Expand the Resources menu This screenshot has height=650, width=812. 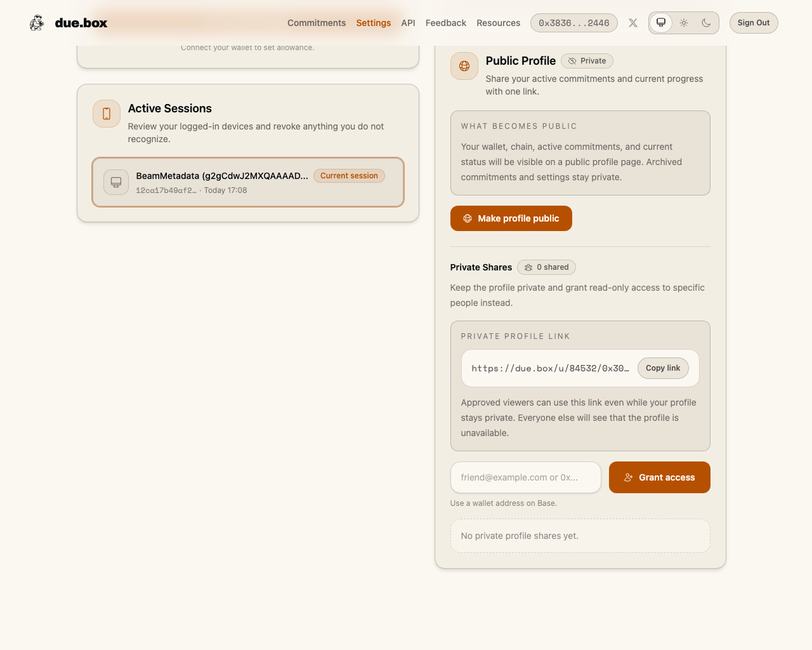point(498,23)
